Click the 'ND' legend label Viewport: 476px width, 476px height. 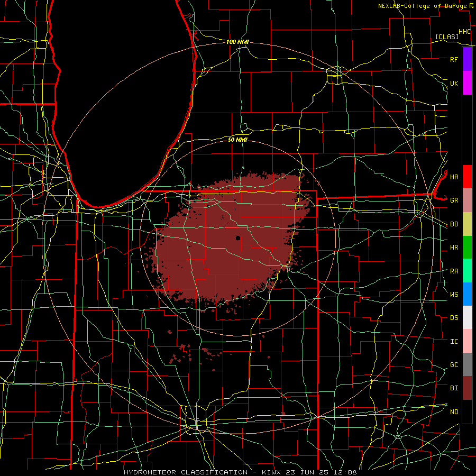[x=454, y=412]
